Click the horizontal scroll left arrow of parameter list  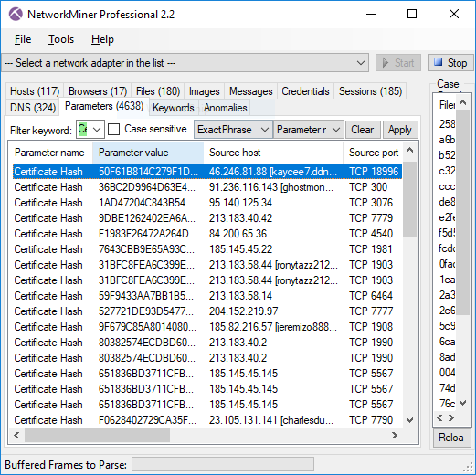click(x=16, y=436)
